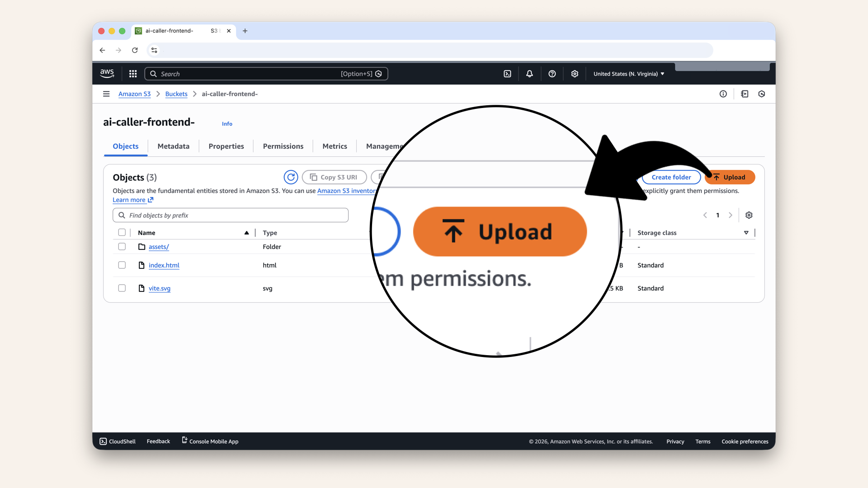Click the orange Upload button
The width and height of the screenshot is (868, 488).
[730, 177]
